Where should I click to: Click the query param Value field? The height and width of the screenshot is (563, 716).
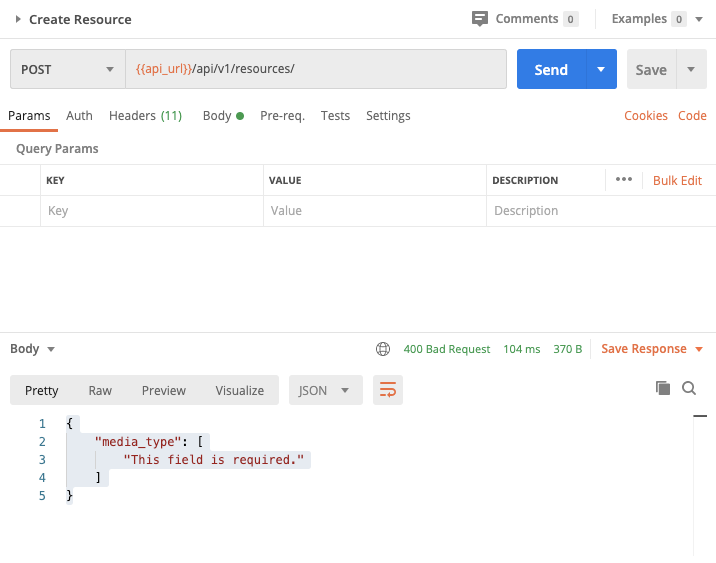(x=375, y=211)
